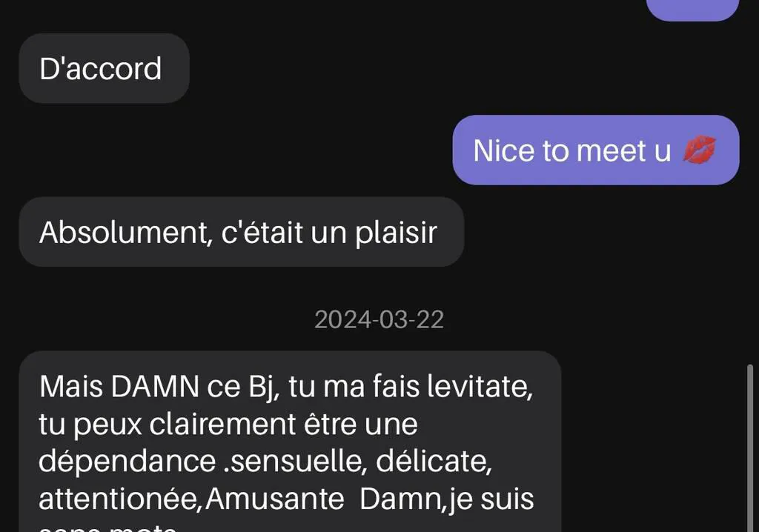759x532 pixels.
Task: Select "Absolument, c'était un plaisir" message
Action: coord(242,232)
